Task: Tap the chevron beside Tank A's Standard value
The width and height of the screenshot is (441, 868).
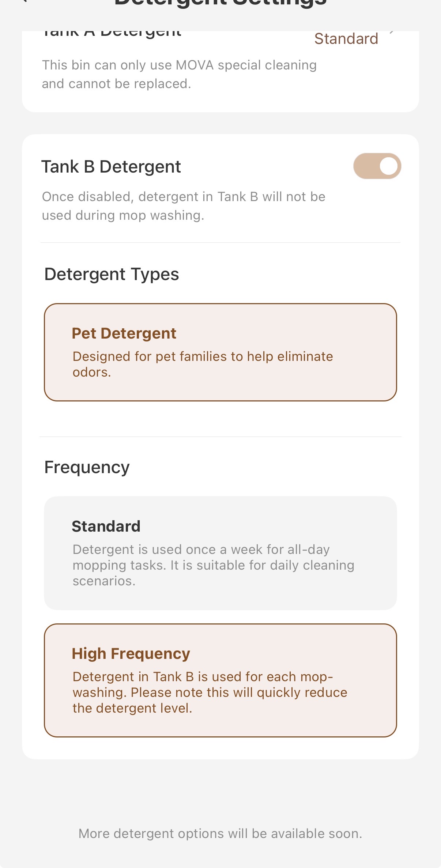Action: click(392, 33)
